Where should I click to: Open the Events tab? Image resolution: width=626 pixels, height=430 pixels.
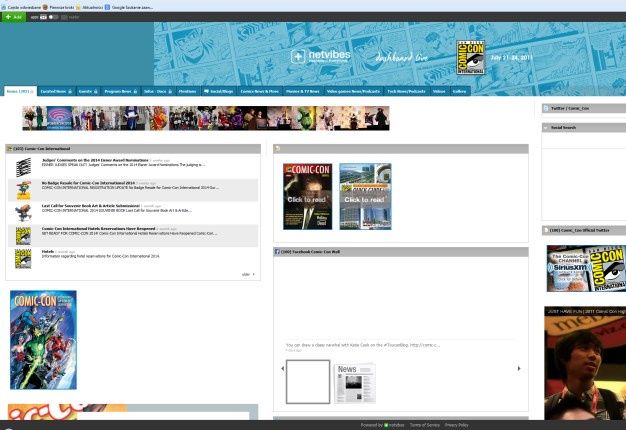pyautogui.click(x=88, y=91)
